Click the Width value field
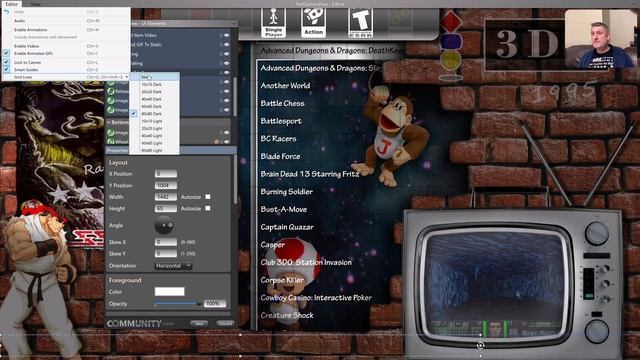This screenshot has width=640, height=360. (x=166, y=197)
